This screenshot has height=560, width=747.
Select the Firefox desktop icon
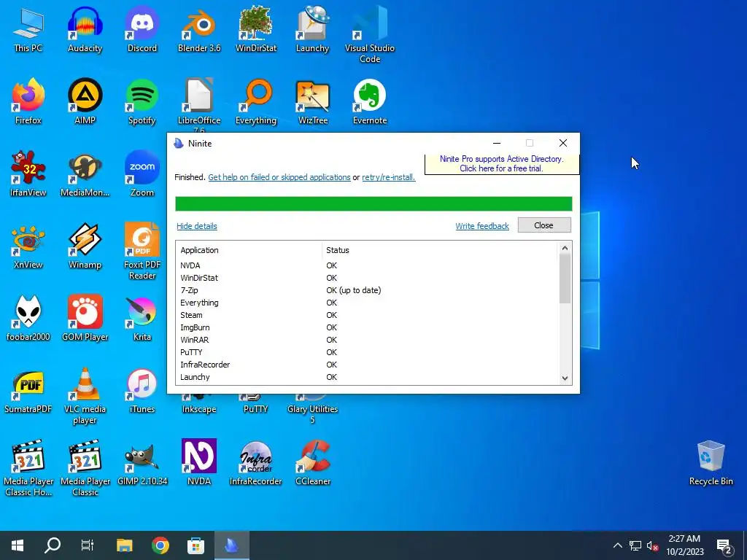28,101
